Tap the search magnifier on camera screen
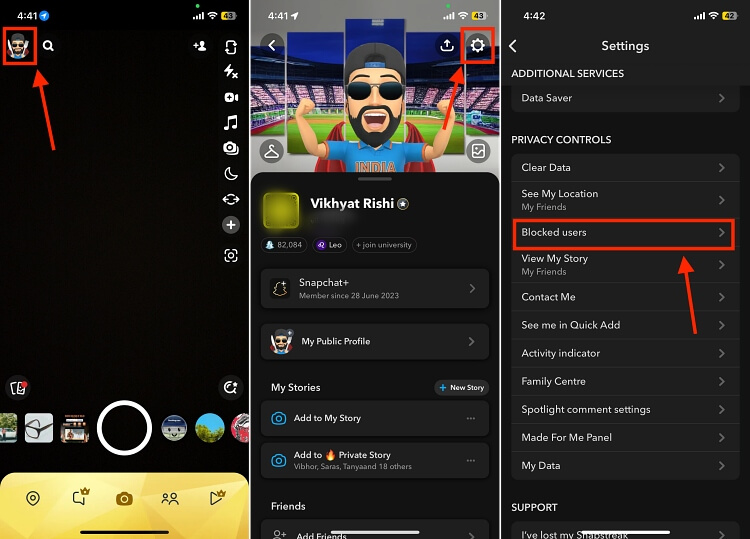 pyautogui.click(x=48, y=46)
